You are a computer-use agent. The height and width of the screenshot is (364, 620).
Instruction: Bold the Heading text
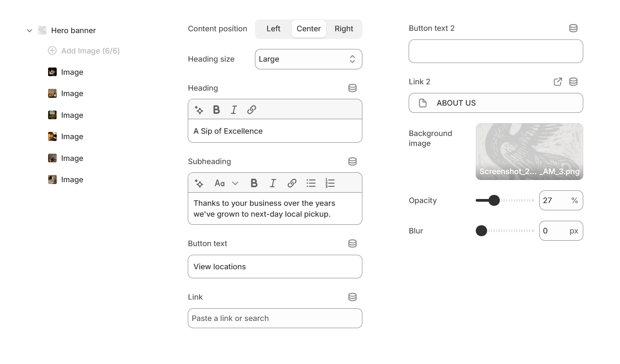(216, 109)
